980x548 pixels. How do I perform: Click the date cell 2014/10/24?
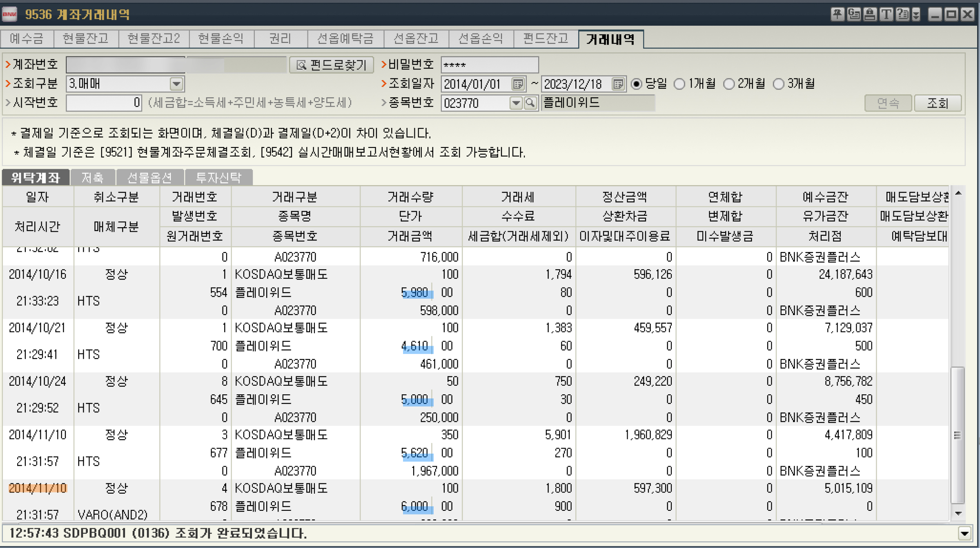(x=38, y=381)
